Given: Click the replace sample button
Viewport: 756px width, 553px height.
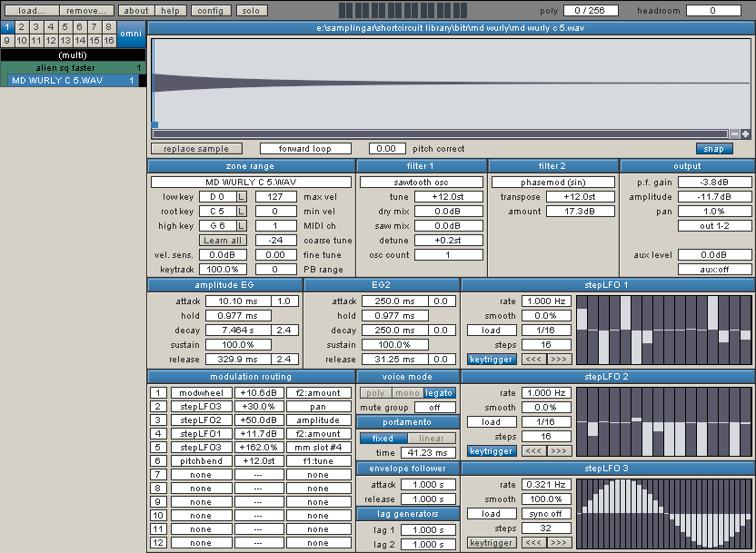Looking at the screenshot, I should pos(196,149).
